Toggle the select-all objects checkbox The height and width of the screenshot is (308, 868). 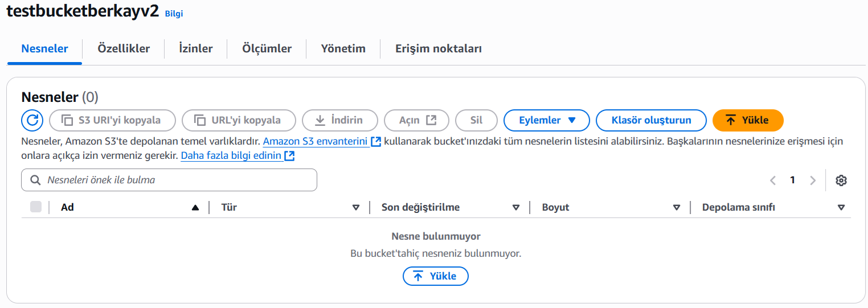[36, 207]
